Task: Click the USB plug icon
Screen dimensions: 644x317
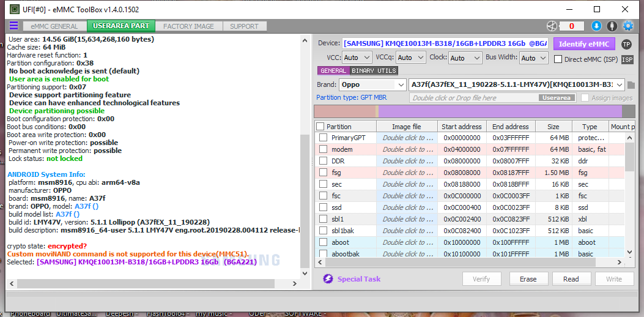Action: click(612, 26)
